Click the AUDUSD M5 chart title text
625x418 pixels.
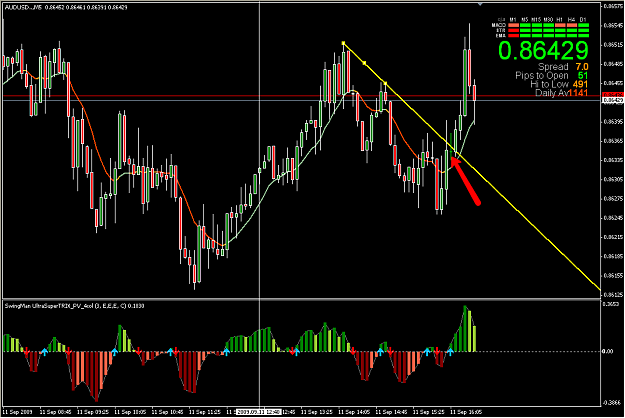click(65, 7)
